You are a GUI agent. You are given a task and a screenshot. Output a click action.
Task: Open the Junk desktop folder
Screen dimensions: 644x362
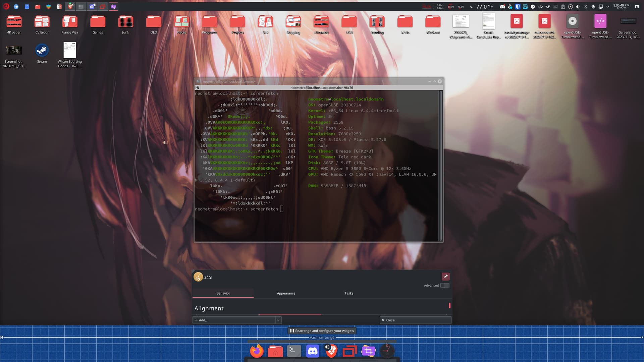[125, 24]
